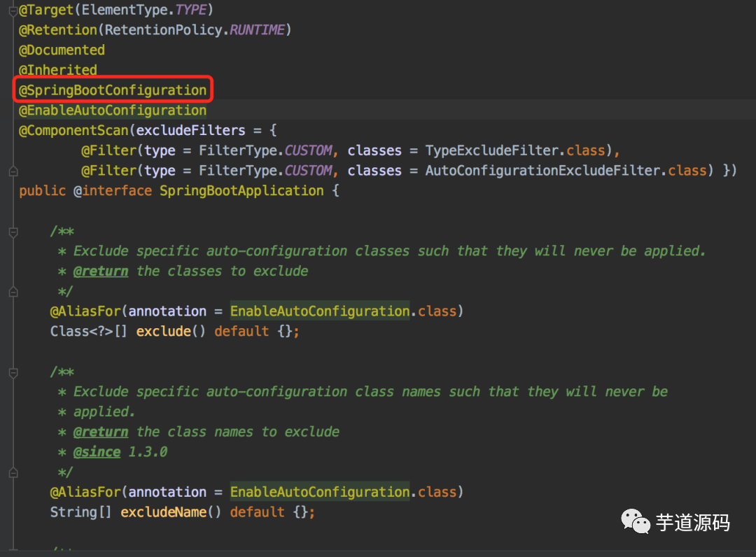Click the @Filter on TypeExcludeFilter line
Viewport: 756px width, 557px height.
pos(109,150)
